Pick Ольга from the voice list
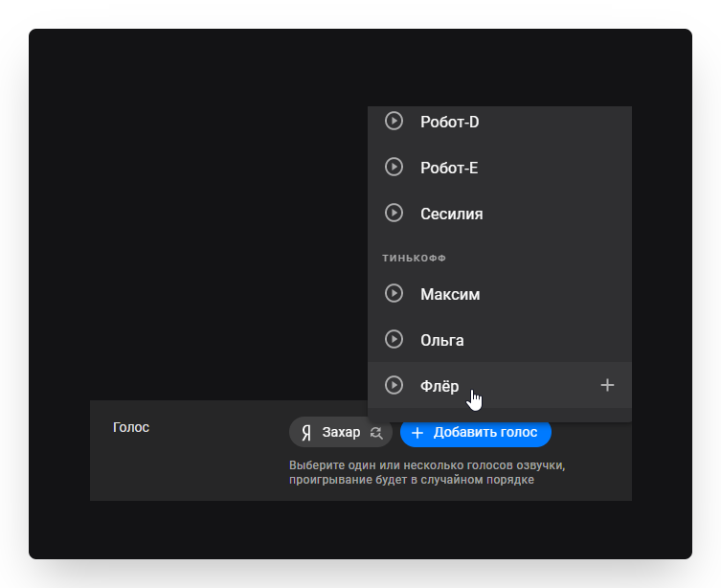 click(500, 339)
